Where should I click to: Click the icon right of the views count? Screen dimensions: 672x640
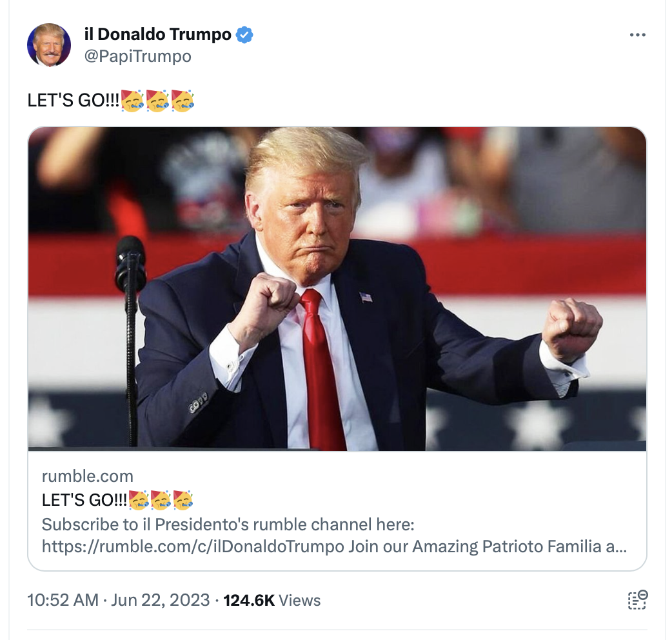(638, 600)
